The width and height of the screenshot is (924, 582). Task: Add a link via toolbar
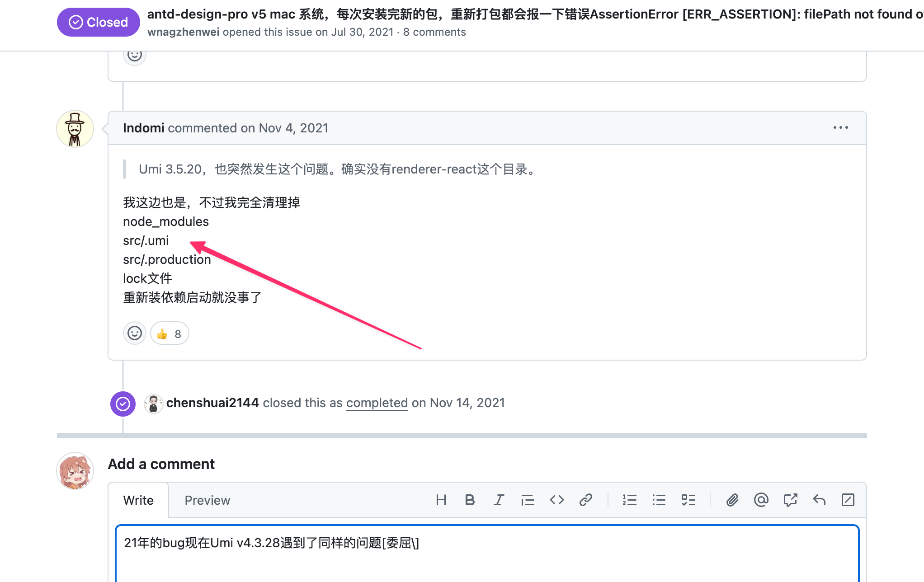click(x=585, y=500)
